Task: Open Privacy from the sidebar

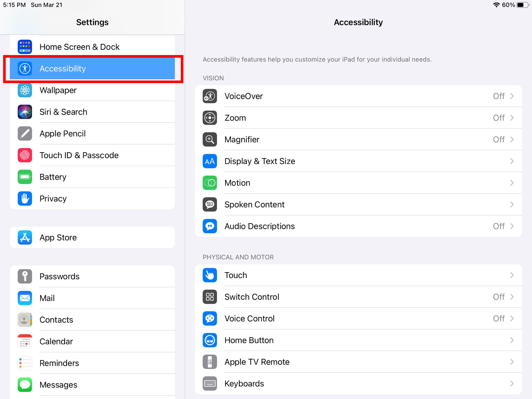Action: coord(92,198)
